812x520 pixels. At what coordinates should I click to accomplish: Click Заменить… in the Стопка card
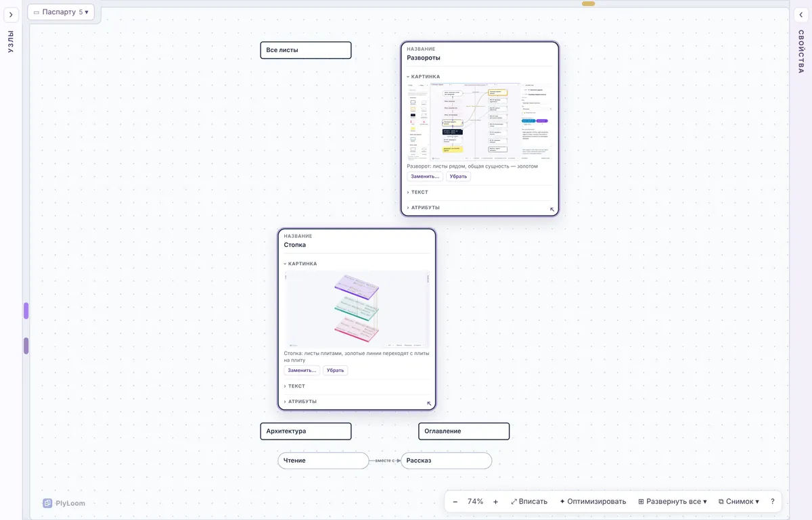coord(302,371)
